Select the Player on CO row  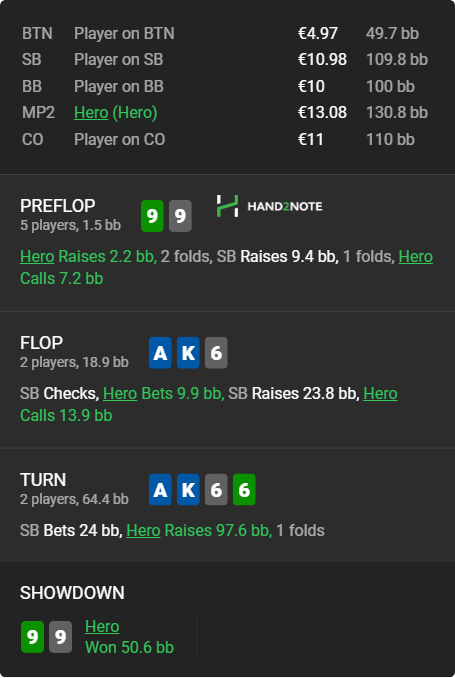[x=225, y=139]
